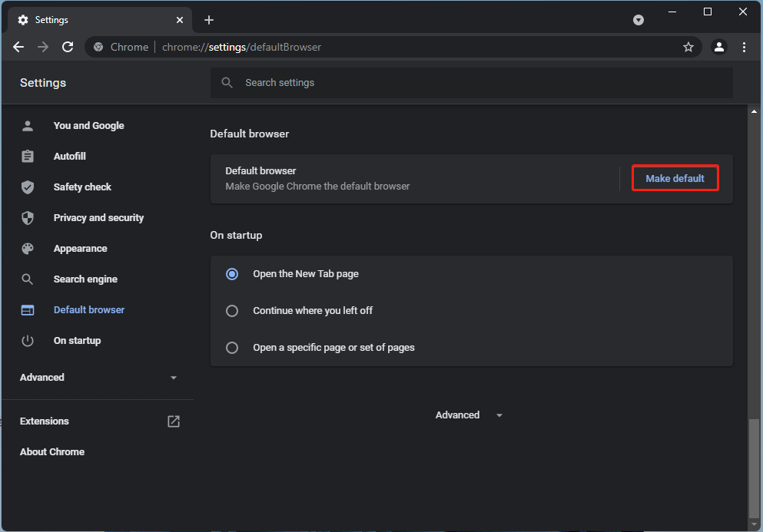
Task: Open the profile avatar menu
Action: point(718,47)
